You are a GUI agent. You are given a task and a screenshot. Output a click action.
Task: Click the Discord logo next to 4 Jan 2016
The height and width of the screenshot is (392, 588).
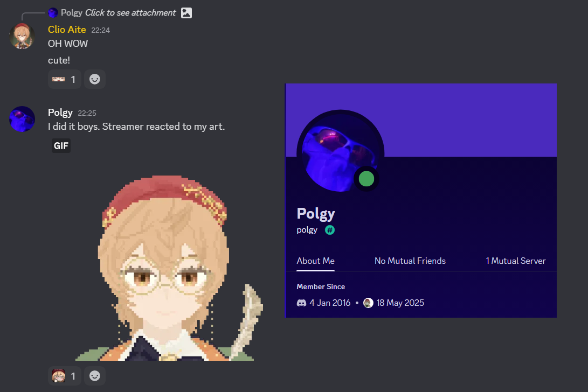pos(301,303)
